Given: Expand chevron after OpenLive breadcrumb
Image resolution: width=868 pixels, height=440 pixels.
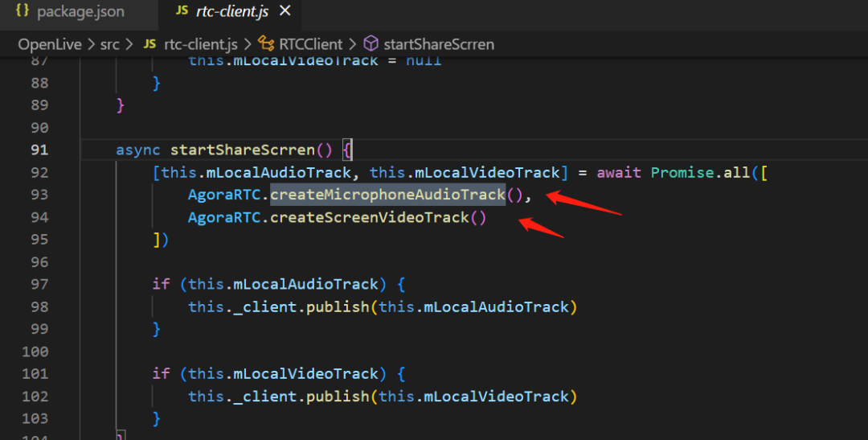Looking at the screenshot, I should point(91,44).
